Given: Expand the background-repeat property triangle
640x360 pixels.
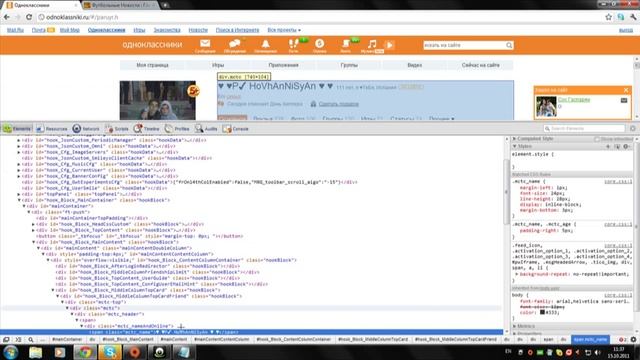Looking at the screenshot, I should pos(517,274).
